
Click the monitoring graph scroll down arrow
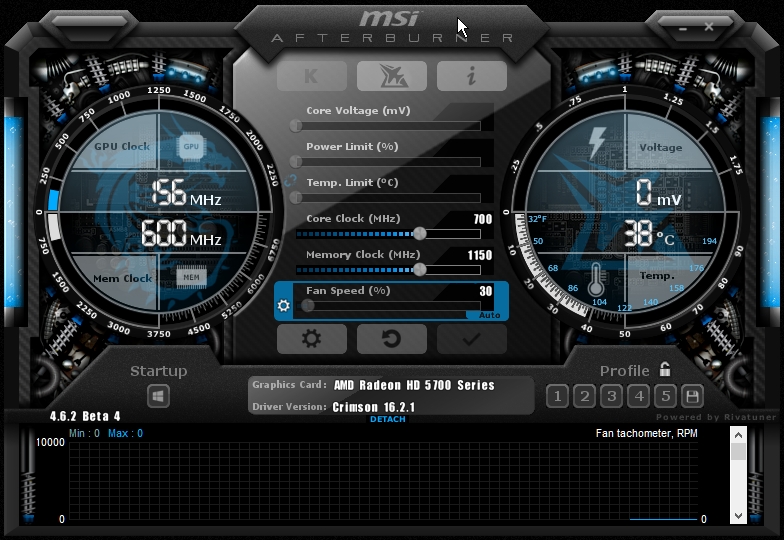738,516
